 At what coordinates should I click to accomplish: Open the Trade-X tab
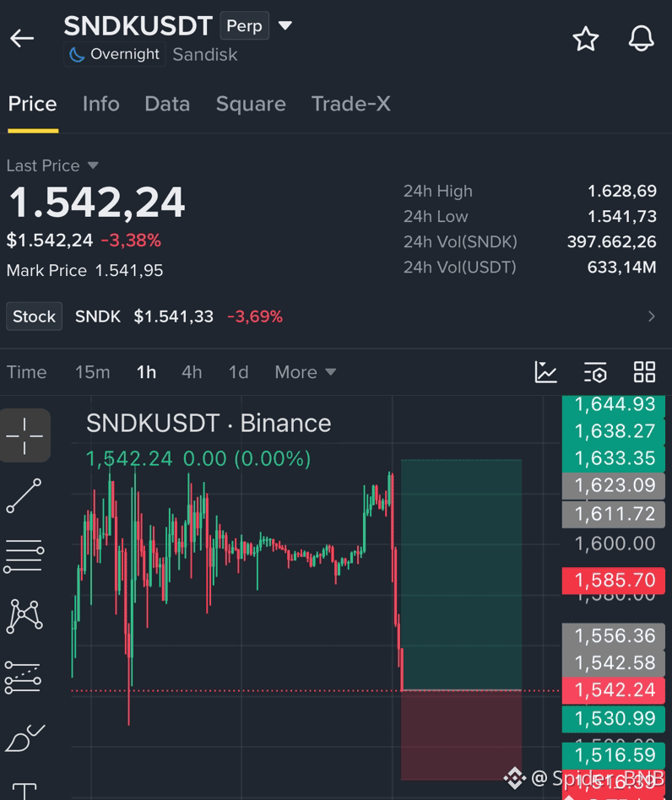pos(351,104)
